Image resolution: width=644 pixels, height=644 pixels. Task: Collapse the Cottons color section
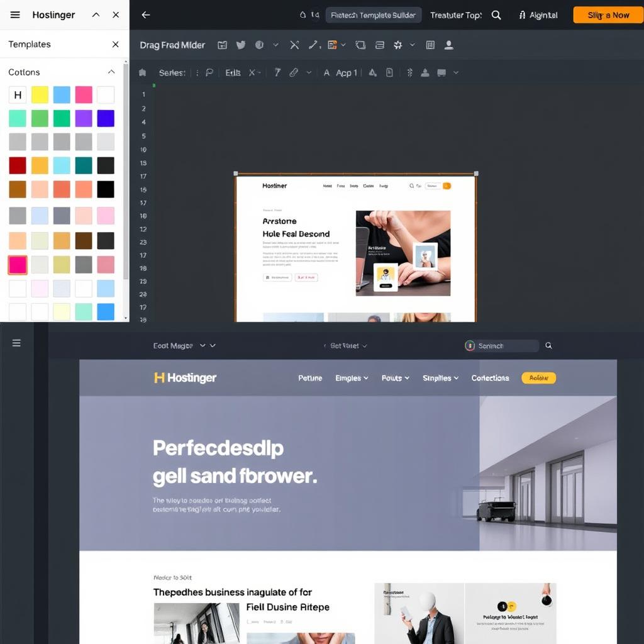coord(111,72)
